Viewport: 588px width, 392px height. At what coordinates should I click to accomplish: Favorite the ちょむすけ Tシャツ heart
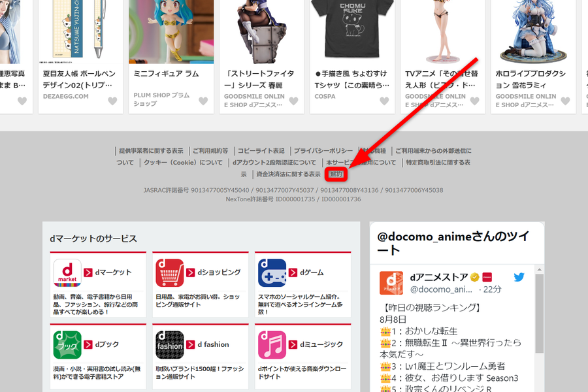(384, 101)
